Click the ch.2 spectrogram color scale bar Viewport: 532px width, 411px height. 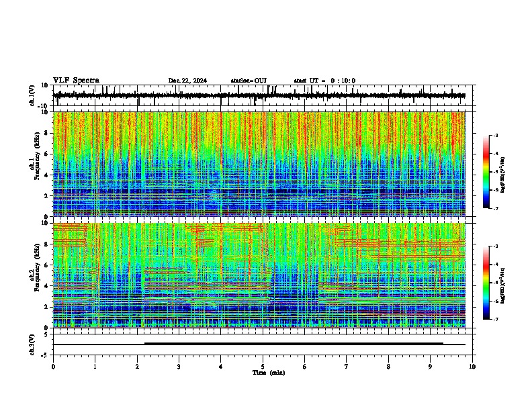click(486, 283)
